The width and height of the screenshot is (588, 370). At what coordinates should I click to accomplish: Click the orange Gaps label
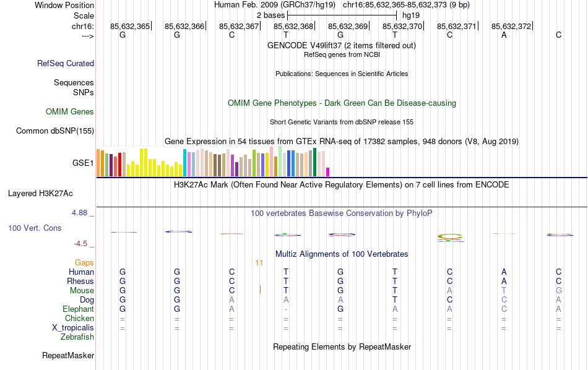click(84, 263)
